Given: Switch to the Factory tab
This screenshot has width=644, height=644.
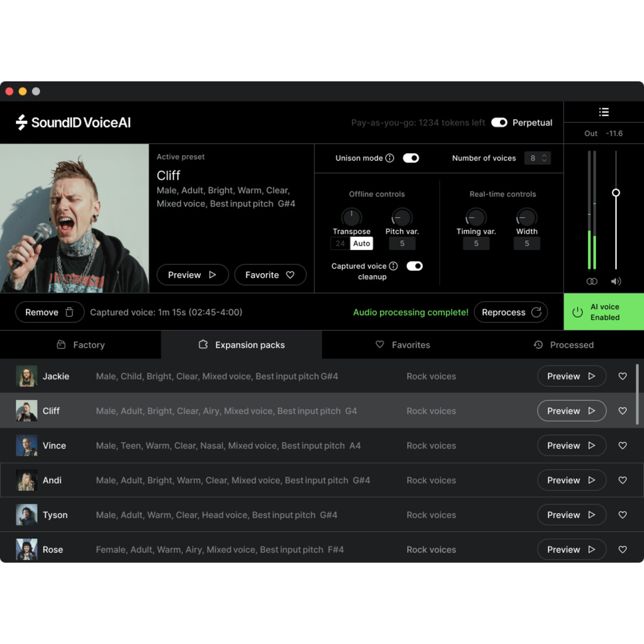Looking at the screenshot, I should (x=80, y=345).
